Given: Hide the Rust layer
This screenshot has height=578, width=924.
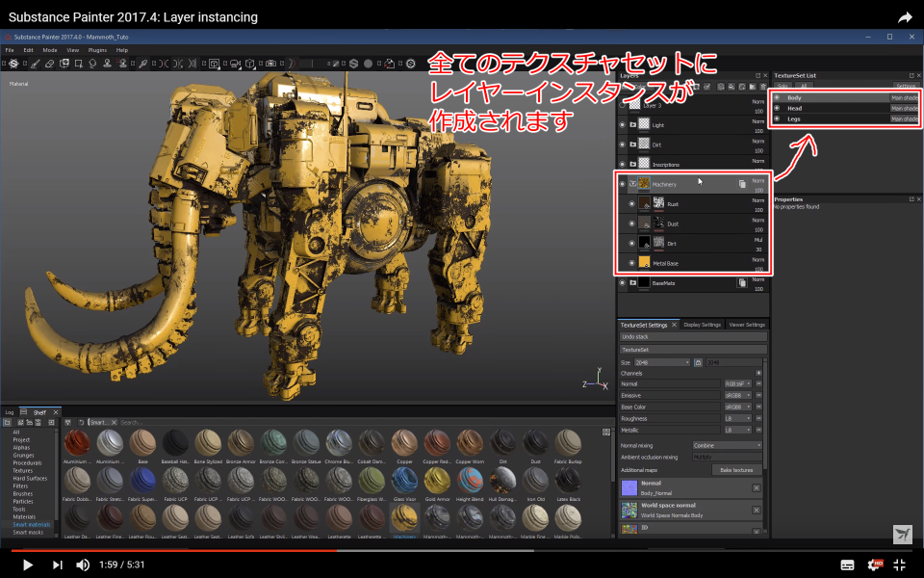Looking at the screenshot, I should [631, 204].
